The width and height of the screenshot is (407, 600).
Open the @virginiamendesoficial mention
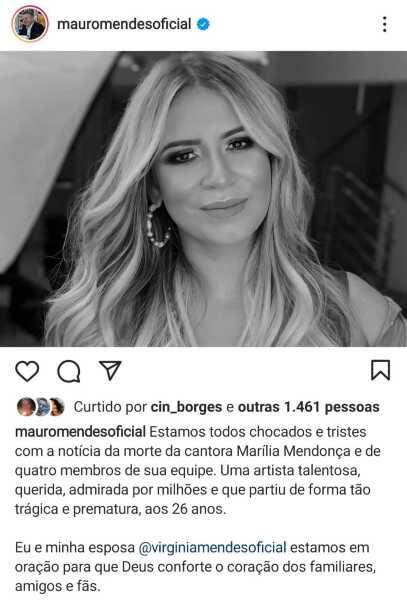212,548
